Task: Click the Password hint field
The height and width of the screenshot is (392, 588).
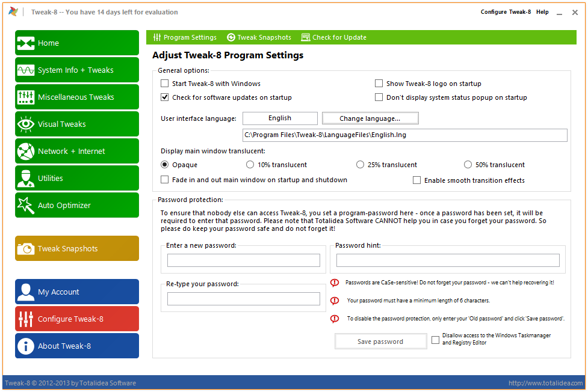Action: [448, 260]
